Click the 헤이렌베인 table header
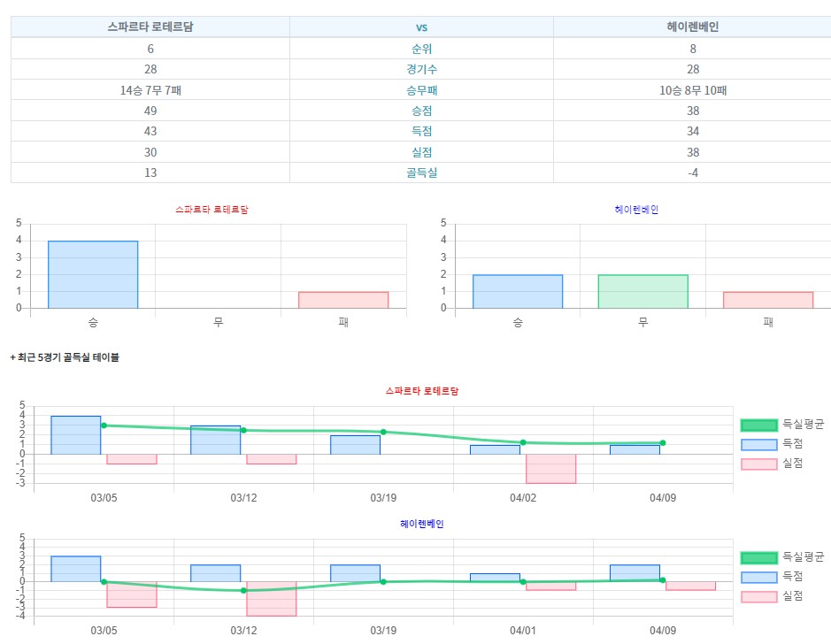The width and height of the screenshot is (831, 644). tap(692, 27)
